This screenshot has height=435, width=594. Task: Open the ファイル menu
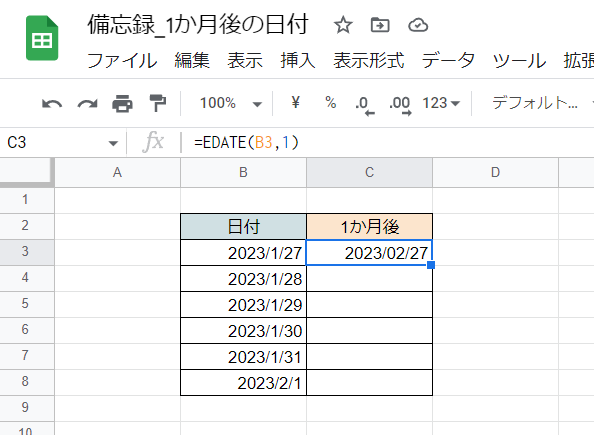(x=122, y=61)
